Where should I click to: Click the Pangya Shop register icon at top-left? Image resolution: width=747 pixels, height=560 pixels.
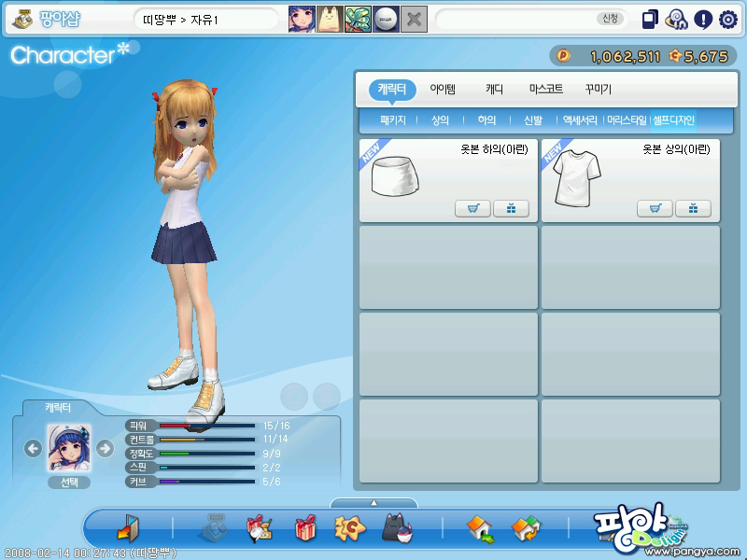[x=21, y=20]
